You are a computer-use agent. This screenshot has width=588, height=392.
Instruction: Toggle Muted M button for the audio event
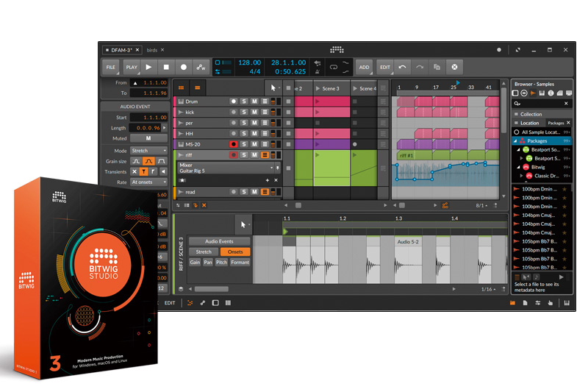(x=148, y=138)
